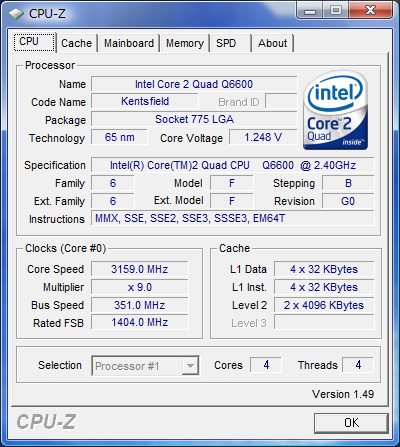The image size is (400, 447).
Task: Click the Instructions field 'MMX, SSE, SSE2...'
Action: pyautogui.click(x=233, y=219)
